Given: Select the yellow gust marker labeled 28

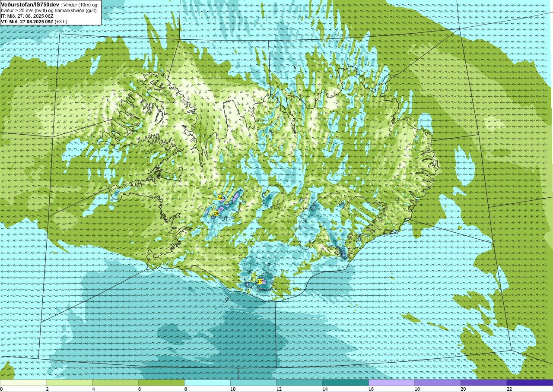Looking at the screenshot, I should 216,213.
